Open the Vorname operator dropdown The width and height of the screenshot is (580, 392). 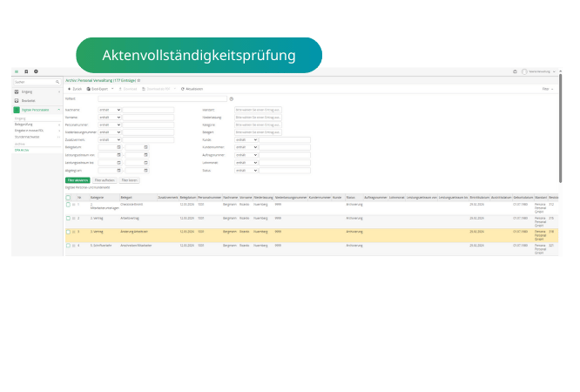click(x=110, y=118)
